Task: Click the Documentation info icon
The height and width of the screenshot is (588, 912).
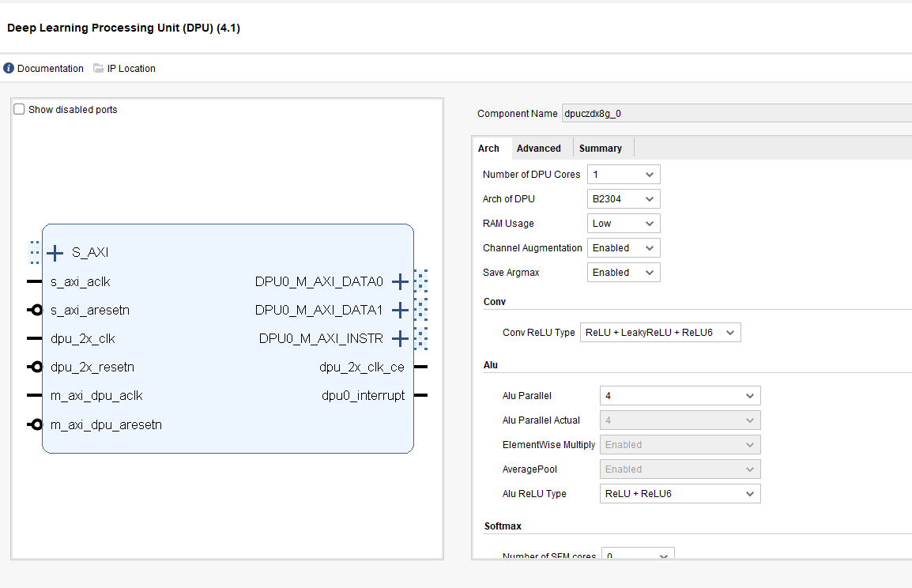Action: 9,69
